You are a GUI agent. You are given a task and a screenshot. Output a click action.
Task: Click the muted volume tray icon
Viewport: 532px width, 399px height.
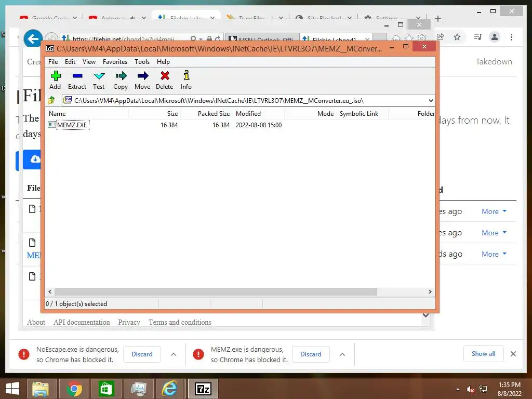pos(470,390)
